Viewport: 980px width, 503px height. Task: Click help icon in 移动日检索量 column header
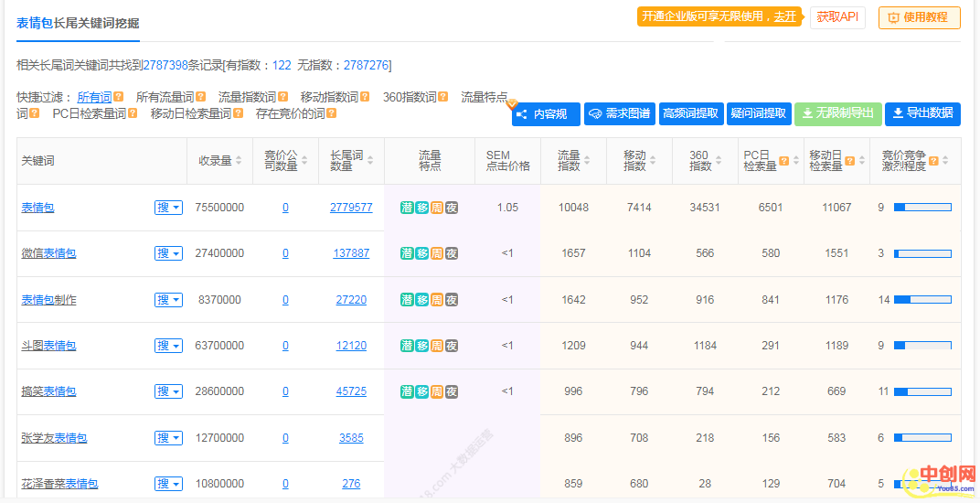click(849, 161)
